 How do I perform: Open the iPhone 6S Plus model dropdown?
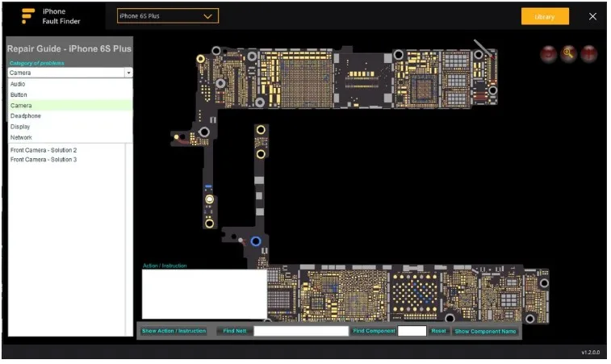pyautogui.click(x=168, y=16)
